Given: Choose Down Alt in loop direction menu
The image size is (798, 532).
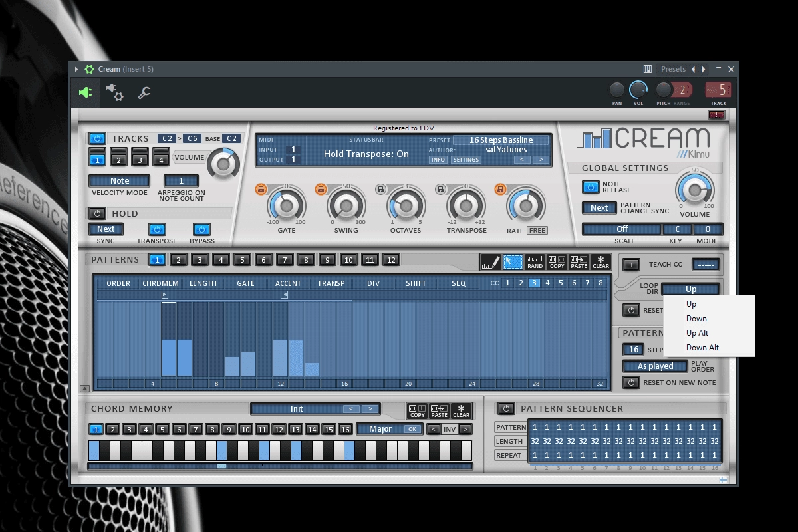Looking at the screenshot, I should (702, 348).
